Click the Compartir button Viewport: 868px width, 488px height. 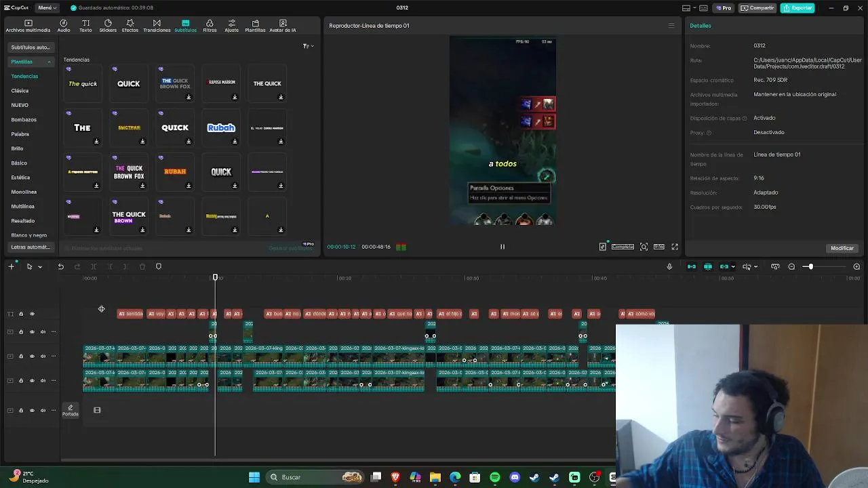pos(757,7)
